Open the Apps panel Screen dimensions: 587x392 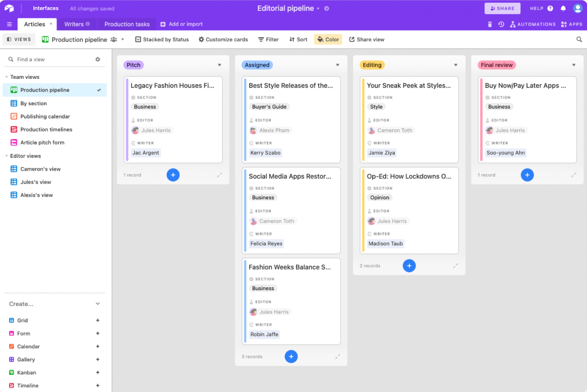tap(572, 24)
